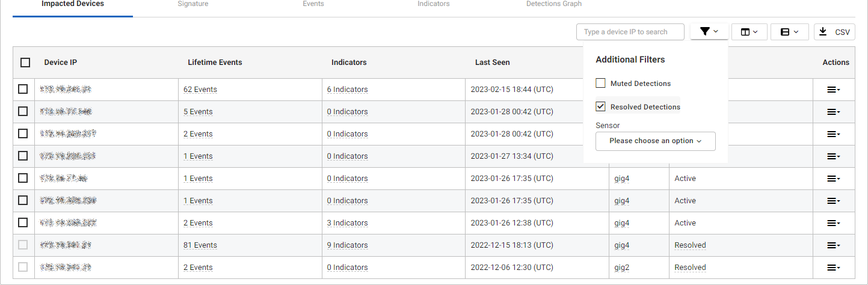
Task: Open actions menu for 3 Indicators row
Action: pos(833,223)
